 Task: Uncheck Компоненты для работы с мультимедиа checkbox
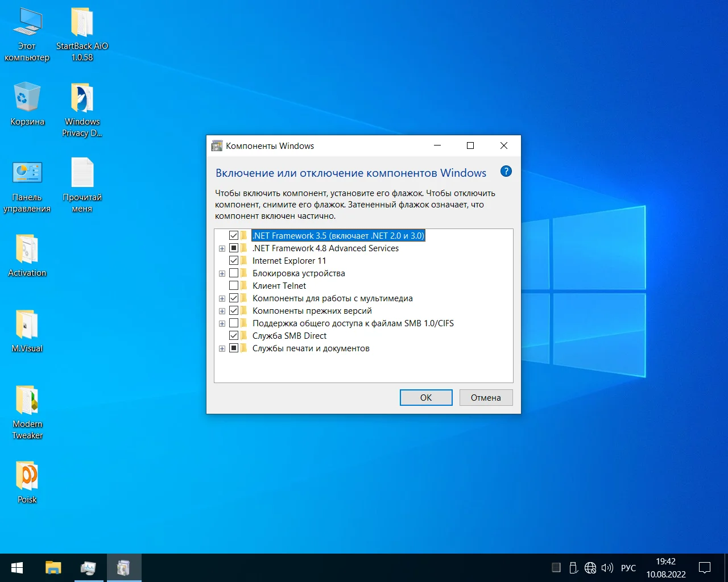[234, 298]
